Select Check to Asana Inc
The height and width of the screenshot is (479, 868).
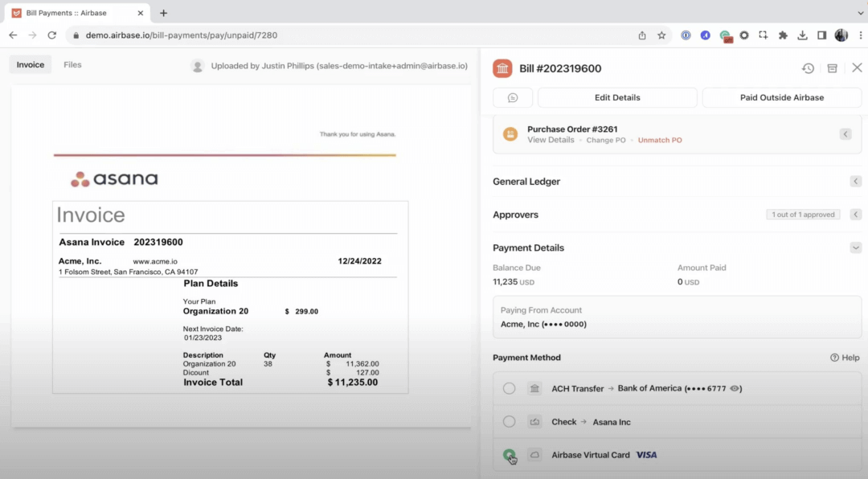point(509,422)
